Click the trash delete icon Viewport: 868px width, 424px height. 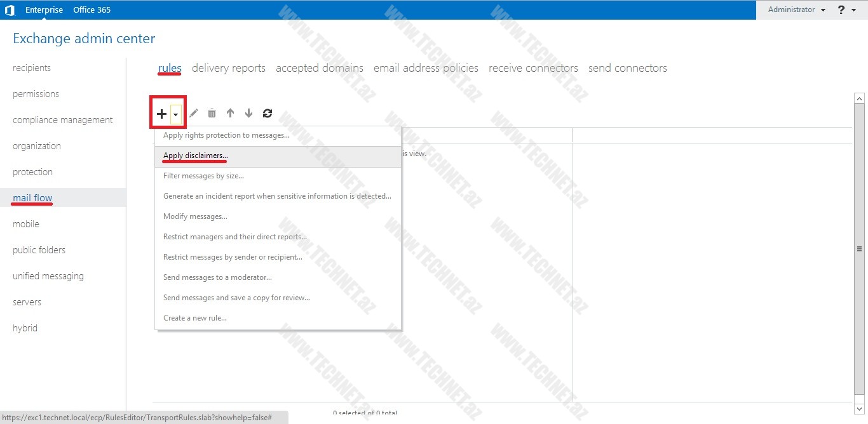tap(212, 113)
